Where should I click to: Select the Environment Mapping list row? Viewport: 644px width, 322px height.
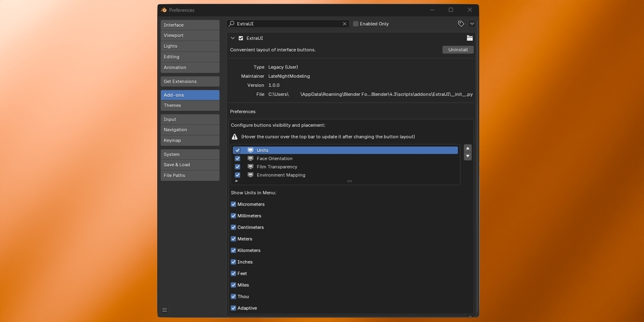coord(346,175)
